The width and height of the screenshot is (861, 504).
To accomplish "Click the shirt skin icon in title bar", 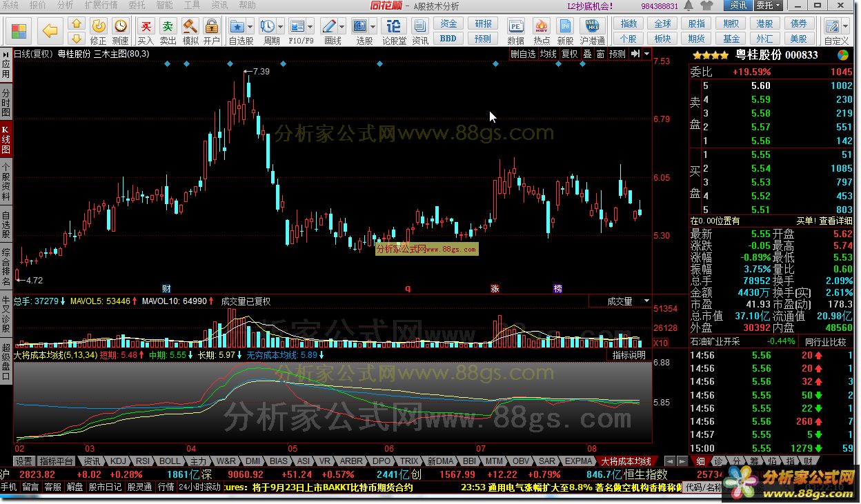I will pyautogui.click(x=706, y=6).
